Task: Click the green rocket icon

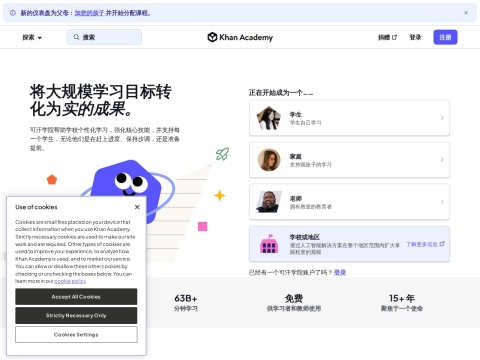Action: point(222,154)
